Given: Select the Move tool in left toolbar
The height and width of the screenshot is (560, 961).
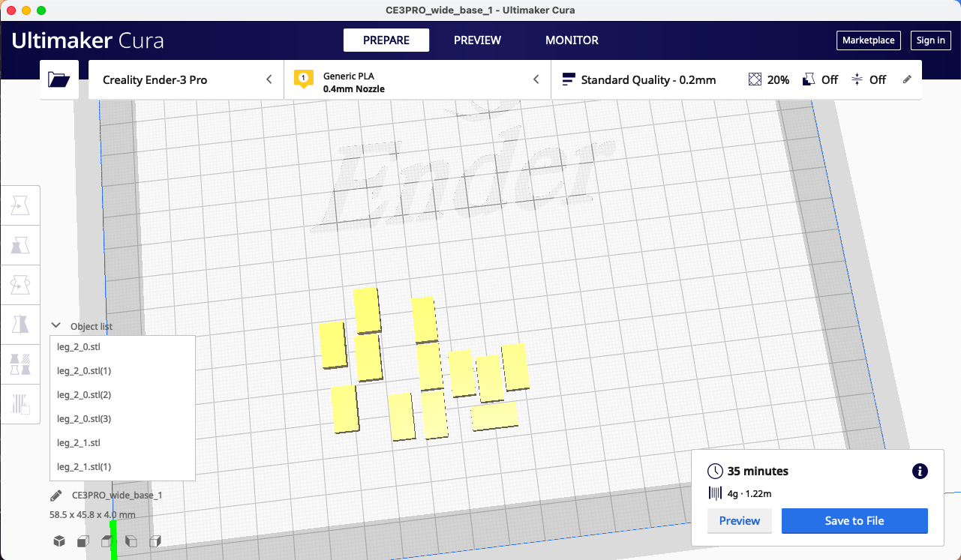Looking at the screenshot, I should pyautogui.click(x=20, y=205).
